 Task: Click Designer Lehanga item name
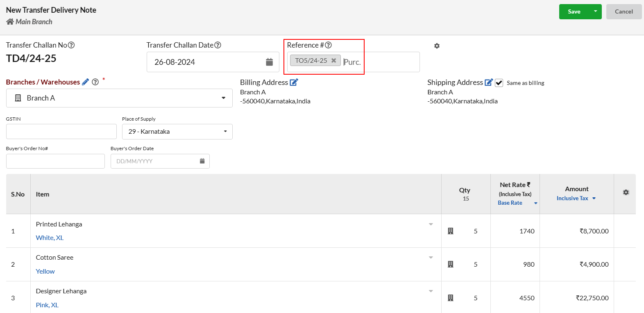click(61, 291)
